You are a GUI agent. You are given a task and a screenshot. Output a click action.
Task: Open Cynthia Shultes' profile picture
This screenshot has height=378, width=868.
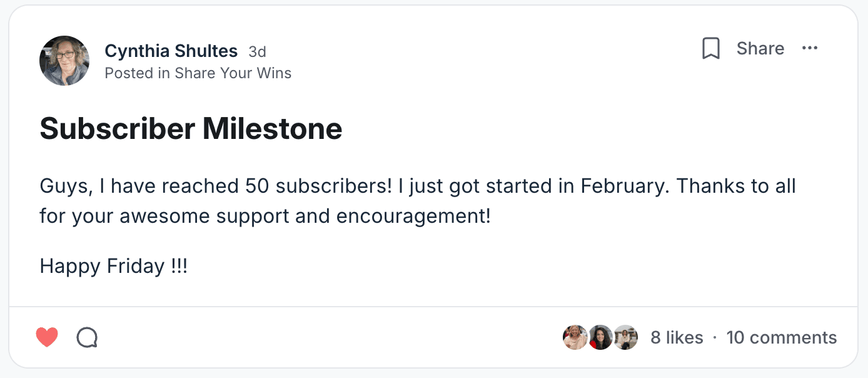pyautogui.click(x=64, y=61)
